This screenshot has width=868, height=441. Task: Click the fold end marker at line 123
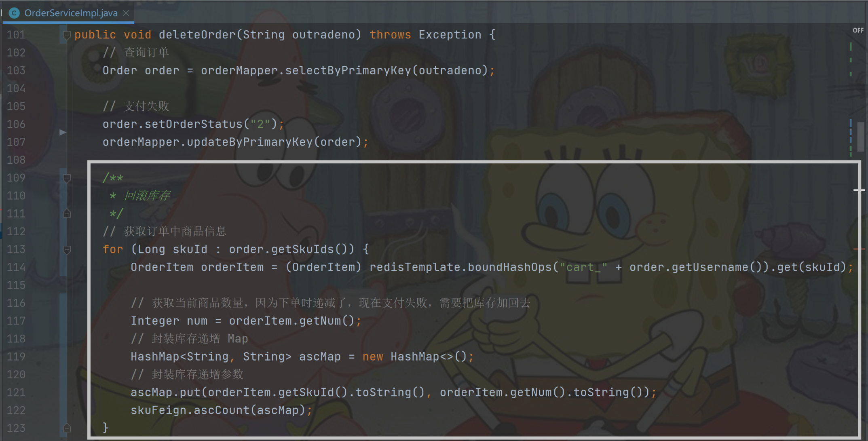pos(67,428)
